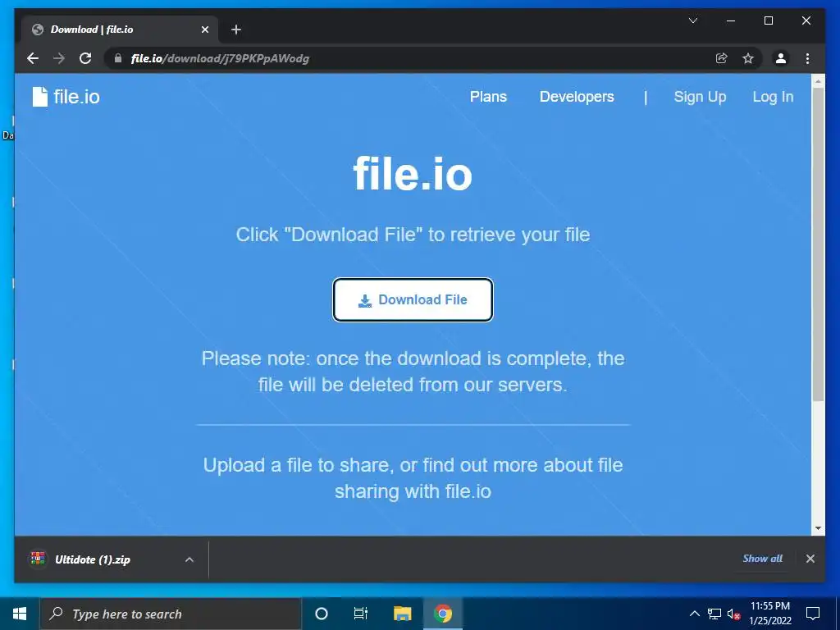The image size is (840, 630).
Task: Click the file.io logo in header
Action: [x=66, y=97]
